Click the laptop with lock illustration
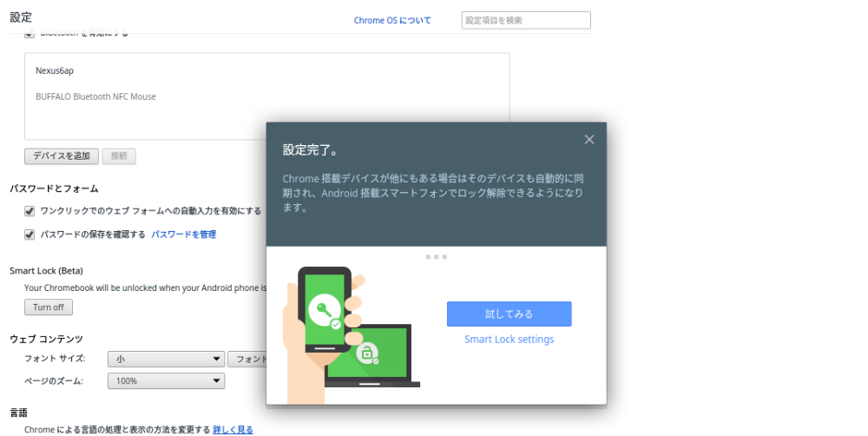 pyautogui.click(x=372, y=356)
